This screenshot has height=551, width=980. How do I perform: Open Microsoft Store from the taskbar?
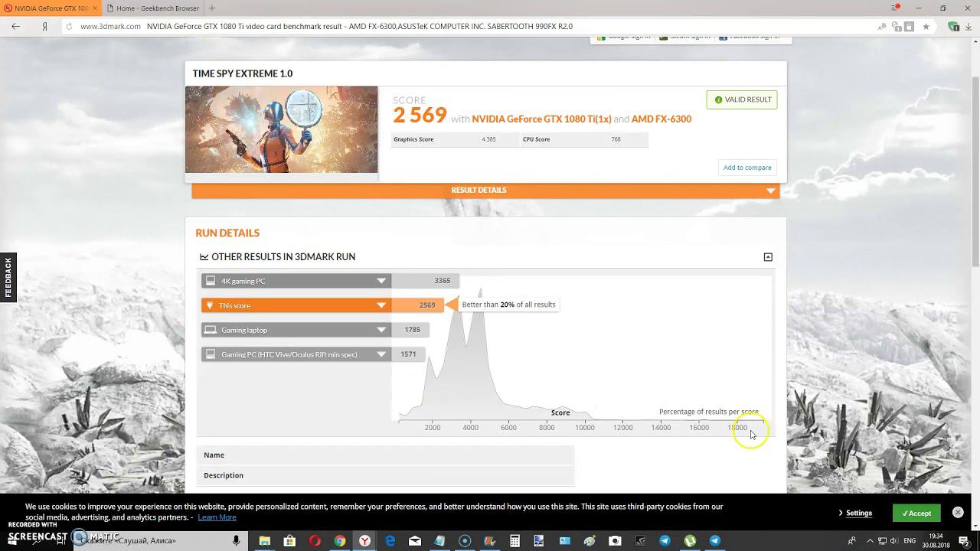(x=289, y=540)
